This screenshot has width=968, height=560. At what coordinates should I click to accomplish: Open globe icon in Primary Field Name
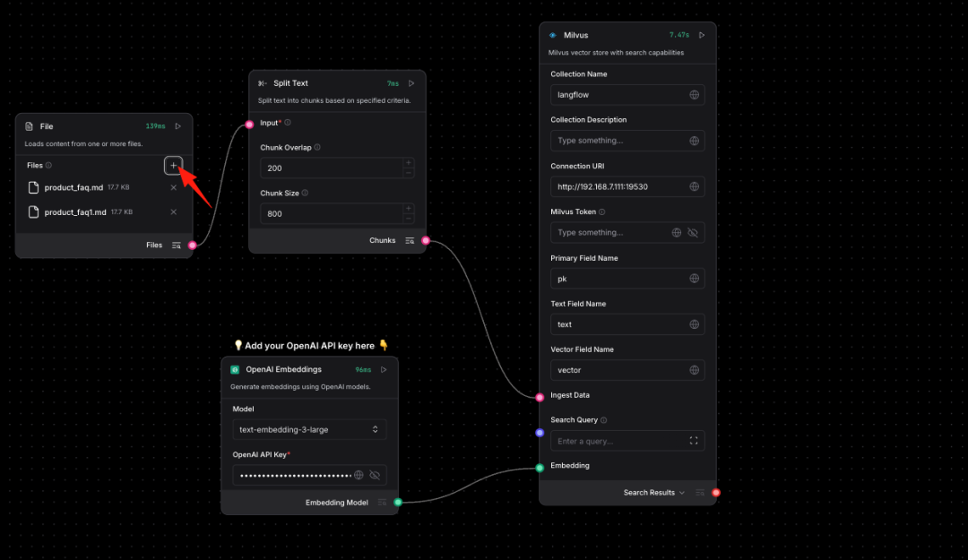695,279
